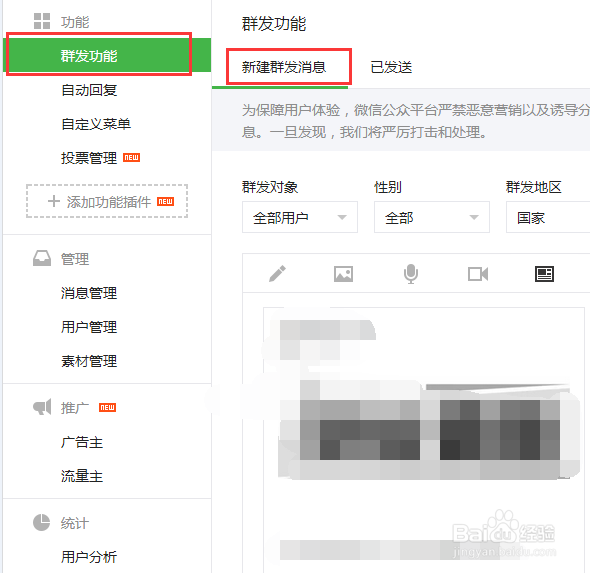590x573 pixels.
Task: Open the 群发对象 全部用户 dropdown
Action: pyautogui.click(x=300, y=217)
